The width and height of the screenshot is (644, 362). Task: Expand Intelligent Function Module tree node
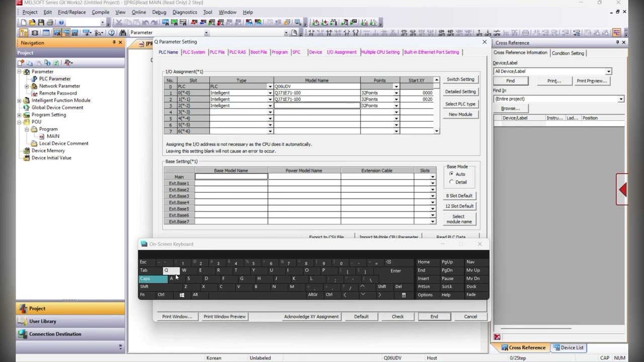point(20,101)
